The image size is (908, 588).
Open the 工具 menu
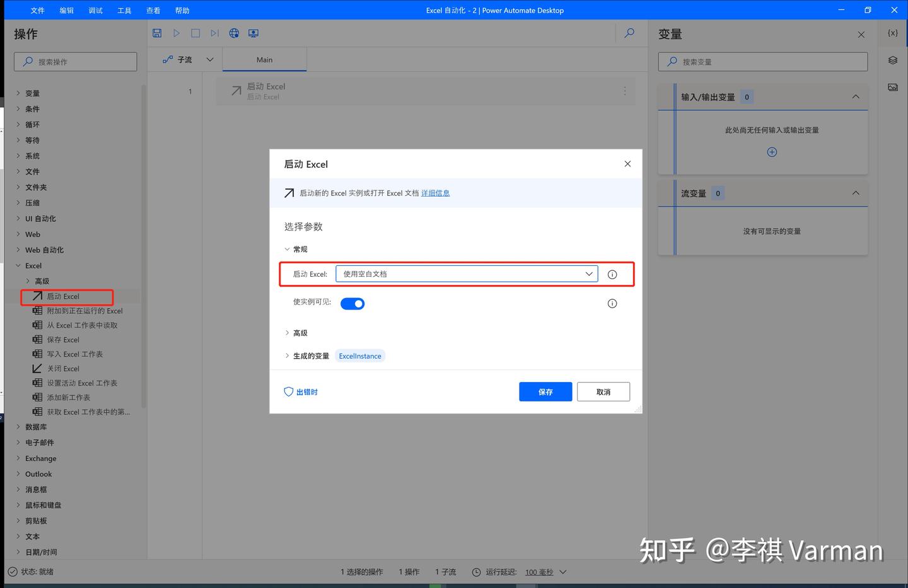pos(124,10)
